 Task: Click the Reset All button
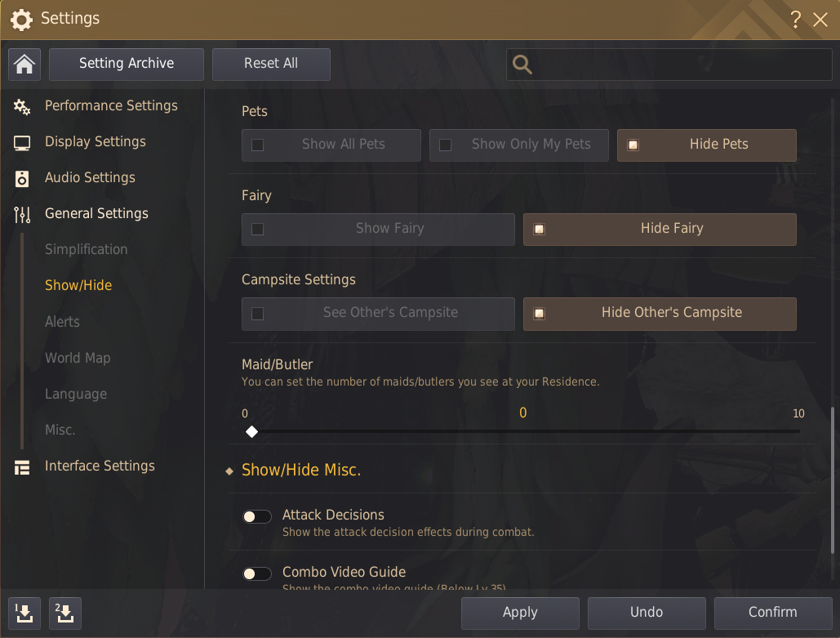click(271, 64)
